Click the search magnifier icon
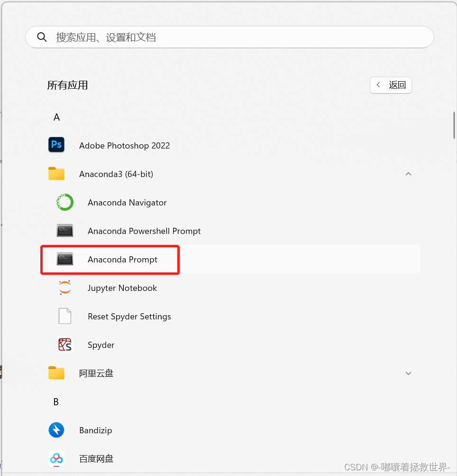The image size is (457, 476). [x=42, y=37]
